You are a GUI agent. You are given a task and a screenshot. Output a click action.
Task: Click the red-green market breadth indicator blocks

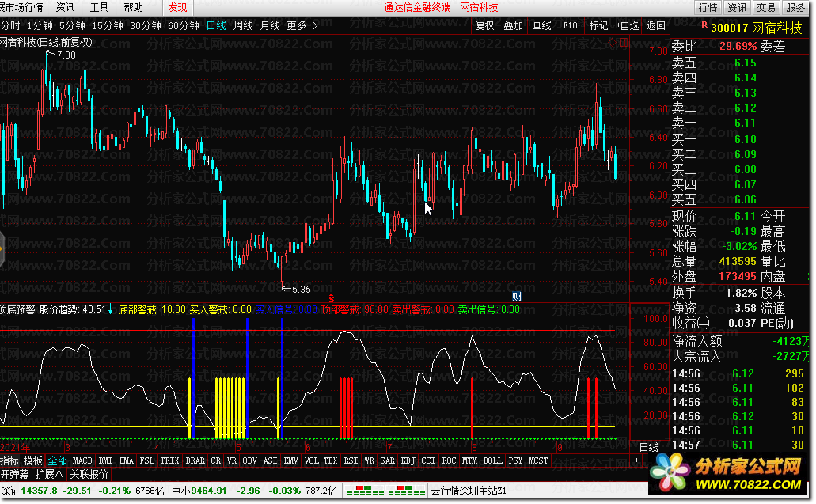(386, 491)
